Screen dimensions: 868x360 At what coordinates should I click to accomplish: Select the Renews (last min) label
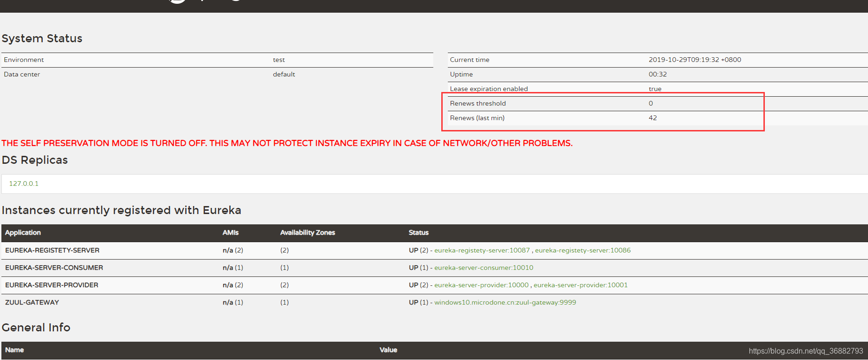pos(477,118)
